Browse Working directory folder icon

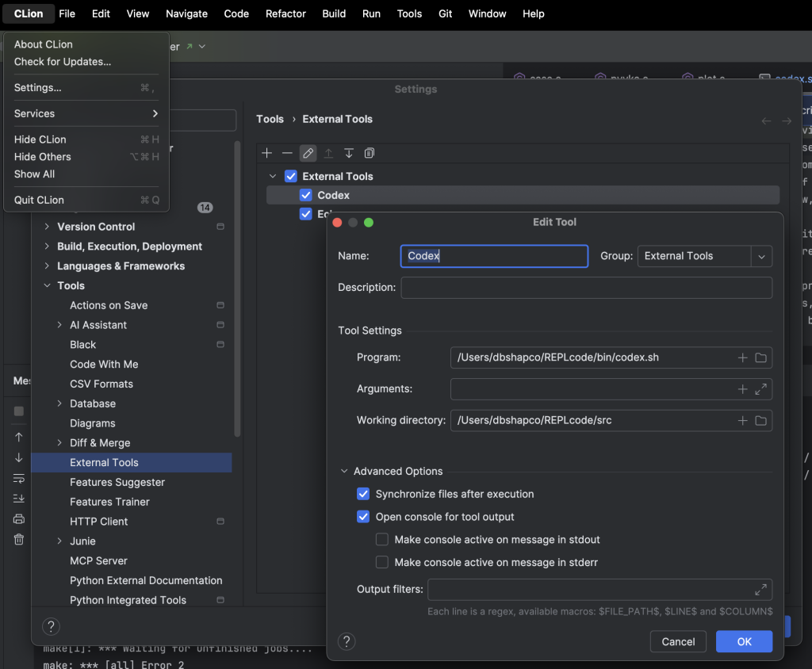(761, 420)
